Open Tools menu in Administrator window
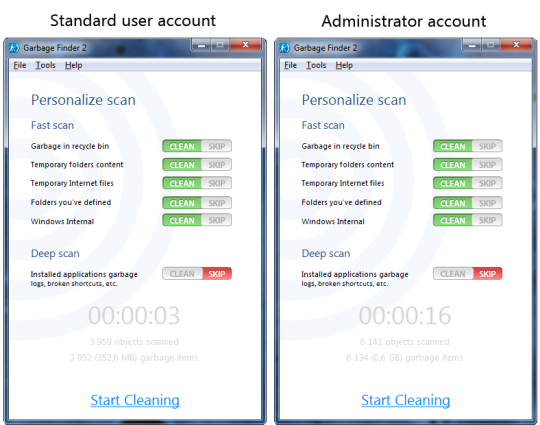Image resolution: width=540 pixels, height=425 pixels. coord(316,65)
